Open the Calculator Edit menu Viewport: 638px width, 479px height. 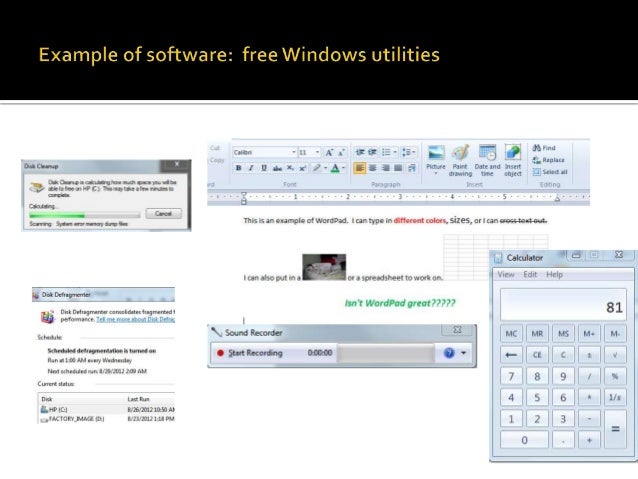click(530, 274)
